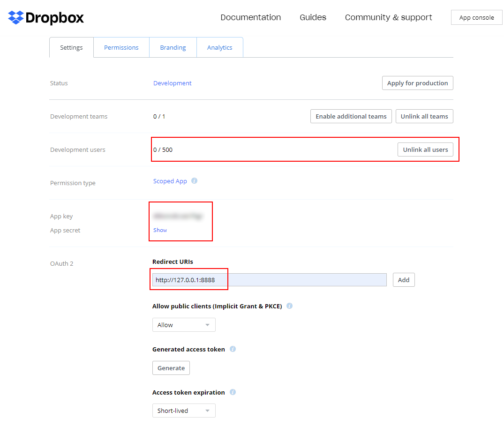Click info icon beside Scoped App
The image size is (504, 426).
coord(194,181)
